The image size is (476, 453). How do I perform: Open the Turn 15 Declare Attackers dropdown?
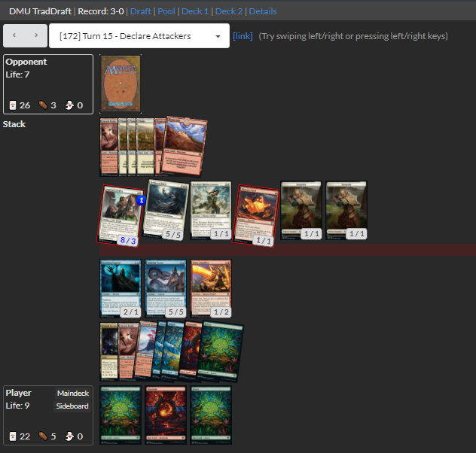pyautogui.click(x=139, y=36)
